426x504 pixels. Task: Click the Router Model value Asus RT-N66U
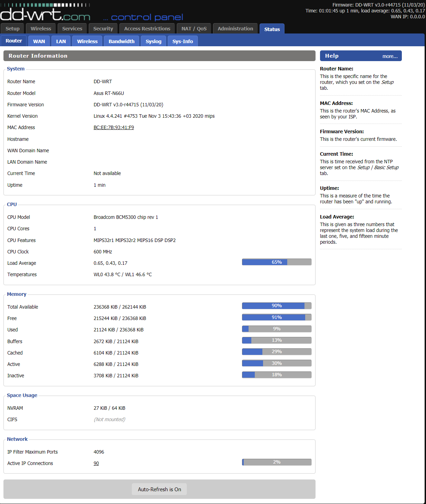pos(109,93)
